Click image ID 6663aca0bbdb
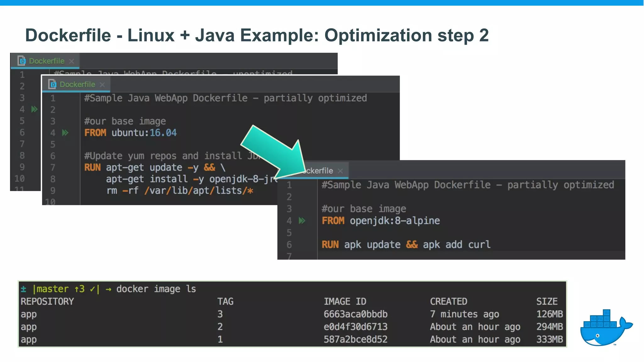 click(x=356, y=314)
